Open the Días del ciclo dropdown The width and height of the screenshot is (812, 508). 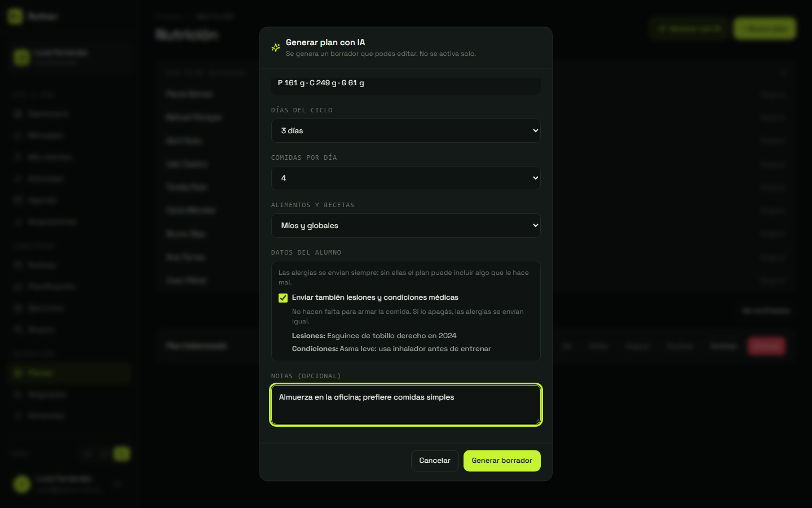[406, 130]
